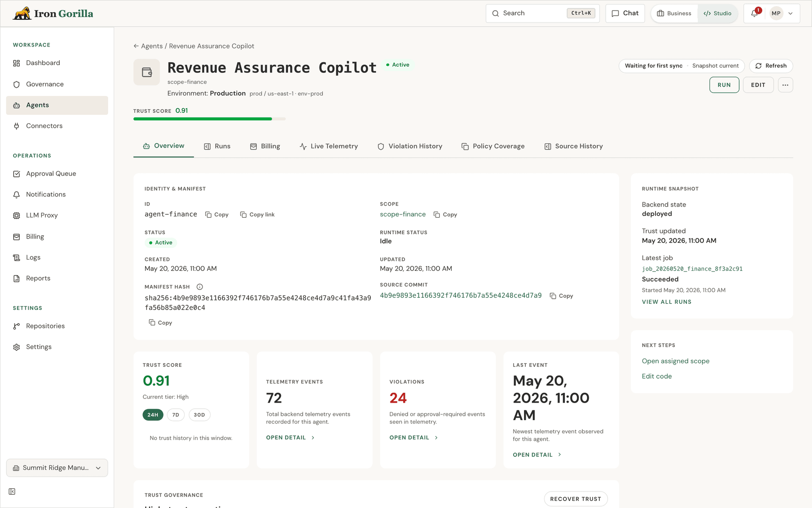
Task: Open the latest job link
Action: click(692, 269)
